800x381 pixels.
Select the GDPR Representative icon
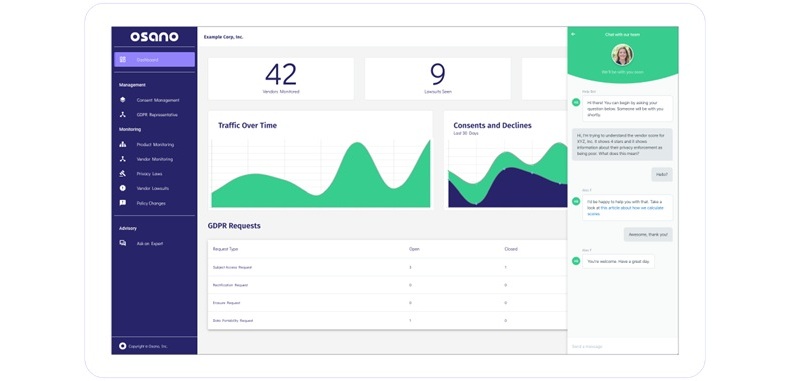[x=122, y=115]
